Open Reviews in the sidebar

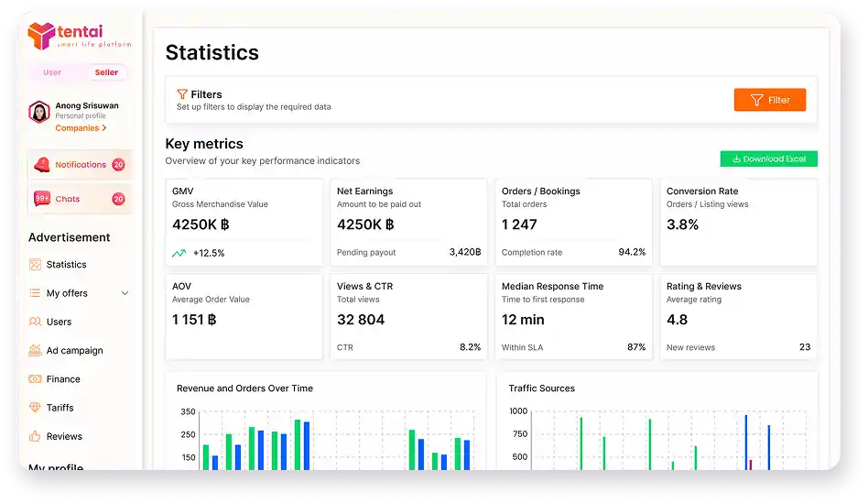(x=64, y=436)
